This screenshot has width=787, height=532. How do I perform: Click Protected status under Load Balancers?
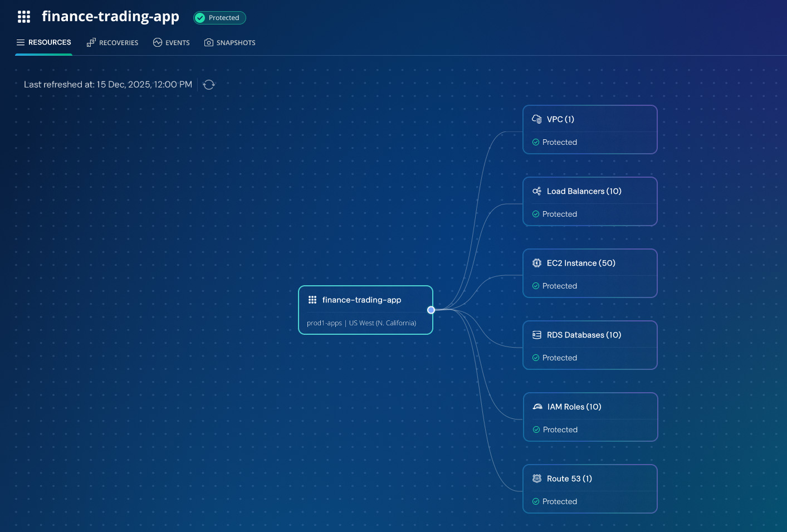click(560, 214)
